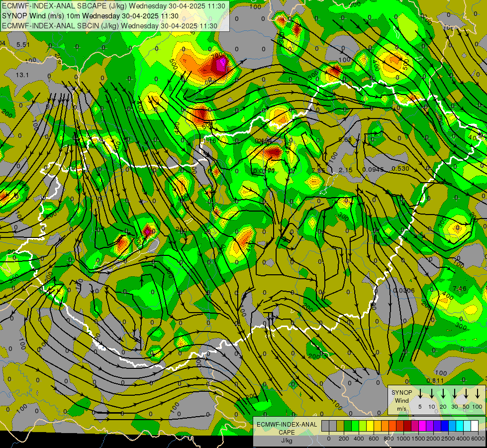487x448 pixels.
Task: Click the '7.46' value on the map
Action: click(460, 289)
